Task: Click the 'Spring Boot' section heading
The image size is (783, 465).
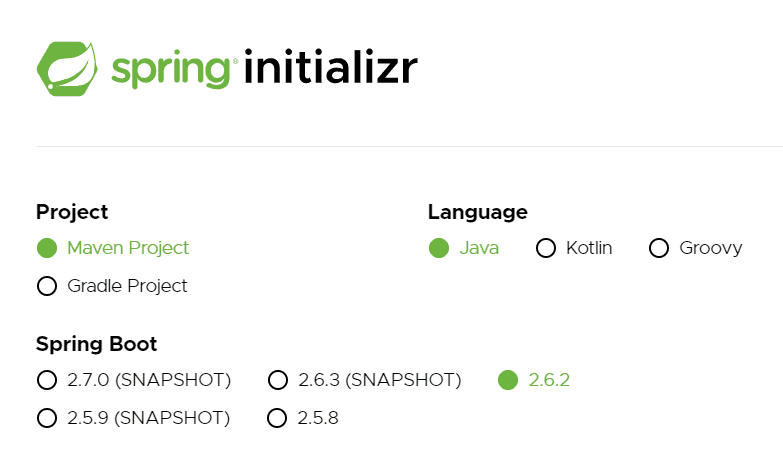Action: click(x=96, y=344)
